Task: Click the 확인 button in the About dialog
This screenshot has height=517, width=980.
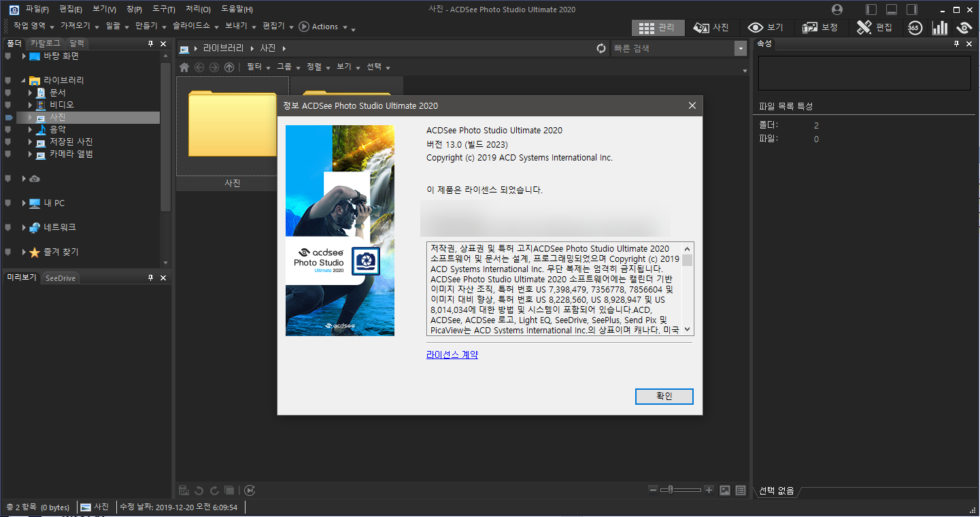Action: point(664,396)
